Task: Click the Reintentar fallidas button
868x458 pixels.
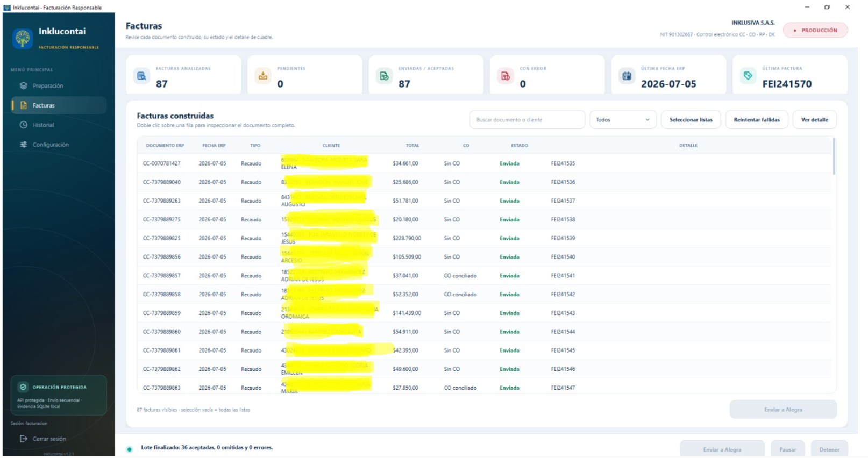Action: point(757,120)
